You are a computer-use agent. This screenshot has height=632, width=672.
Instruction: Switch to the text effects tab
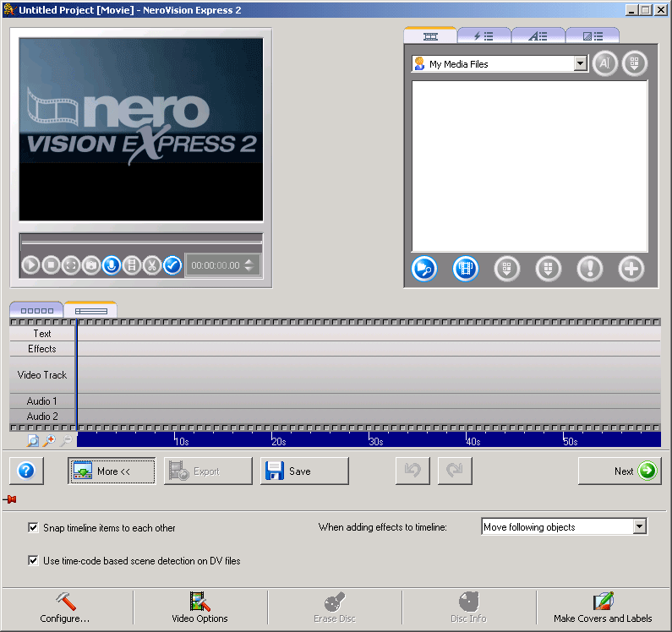[538, 36]
